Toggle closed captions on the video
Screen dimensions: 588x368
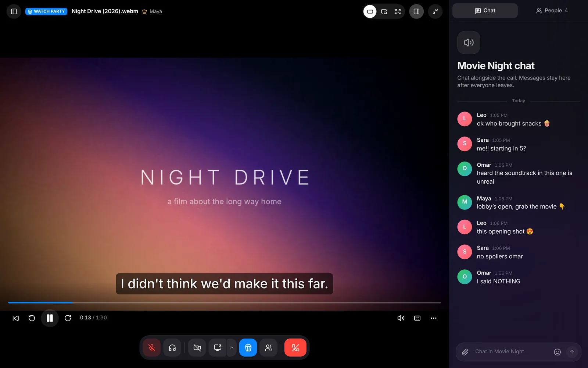[x=417, y=318]
